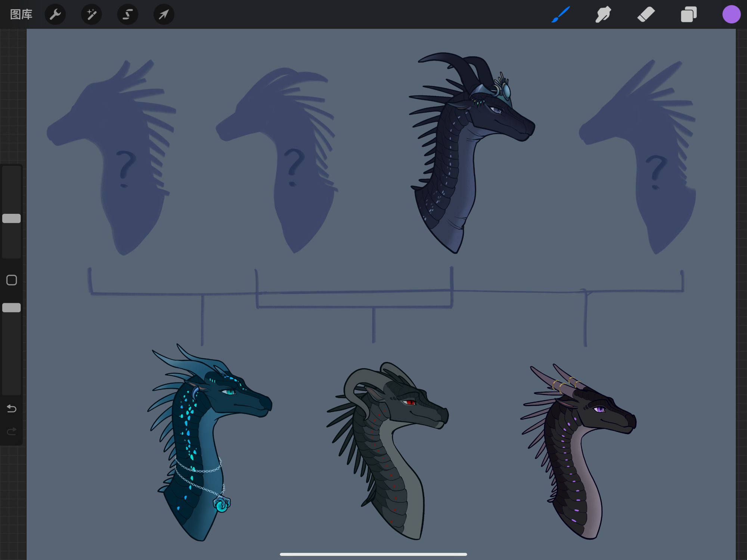Click the brush size slider handle
Screen dimensions: 747x560
coord(12,218)
